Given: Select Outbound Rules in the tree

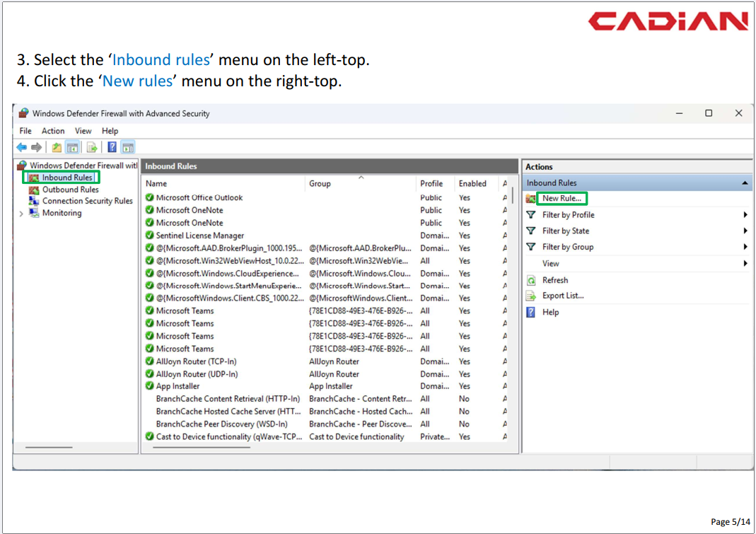Looking at the screenshot, I should tap(70, 190).
